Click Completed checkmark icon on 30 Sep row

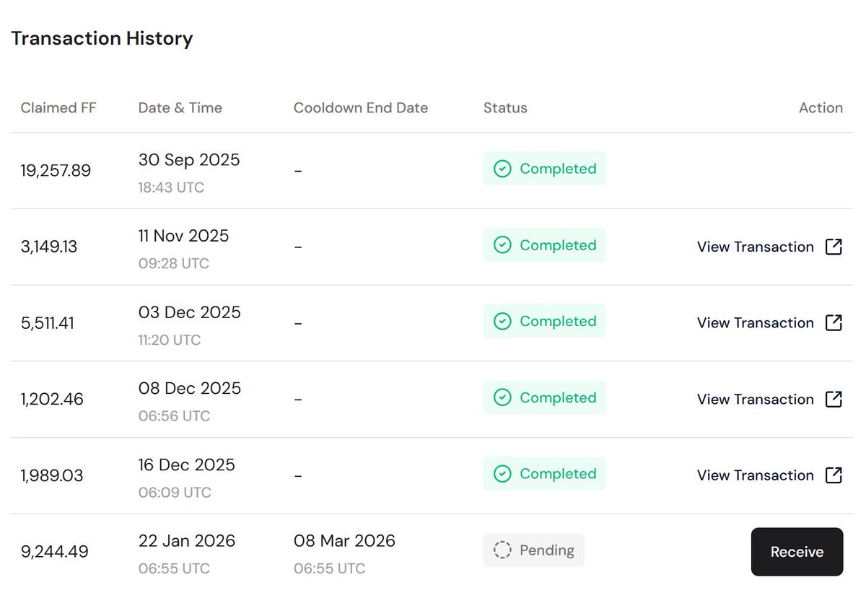pos(502,169)
